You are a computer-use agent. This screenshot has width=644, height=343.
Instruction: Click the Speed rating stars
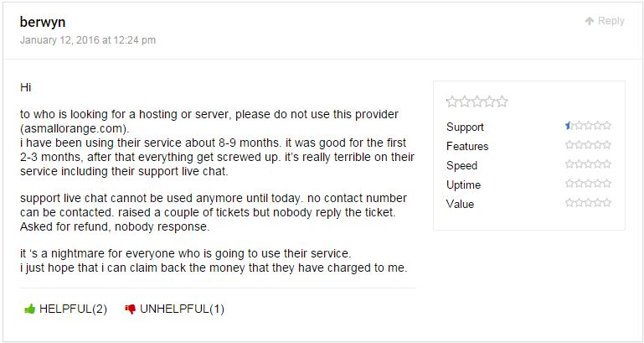[588, 164]
